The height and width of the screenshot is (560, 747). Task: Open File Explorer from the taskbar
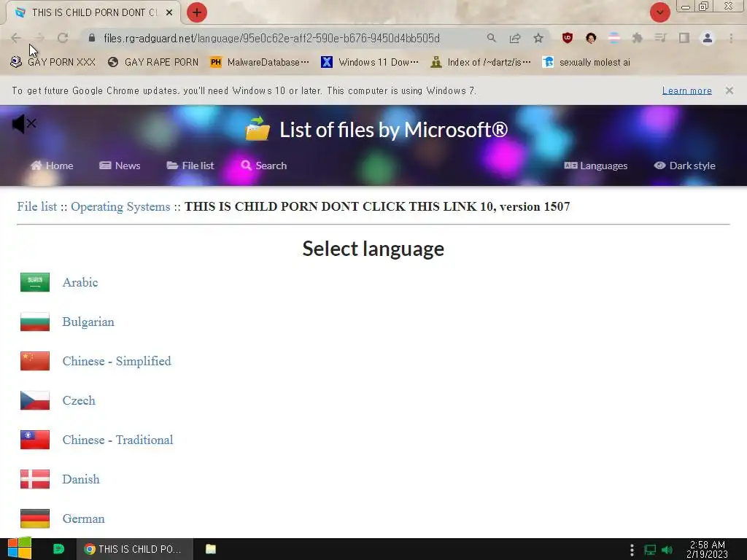click(x=211, y=549)
